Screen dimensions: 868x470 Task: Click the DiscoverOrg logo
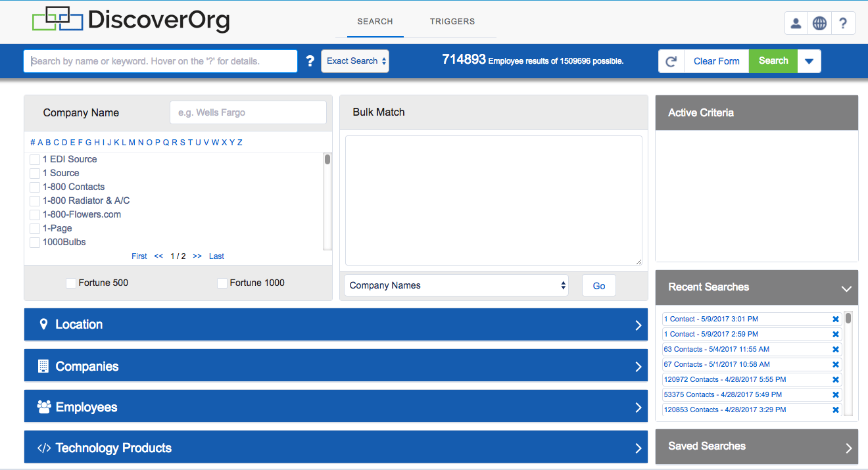coord(131,20)
